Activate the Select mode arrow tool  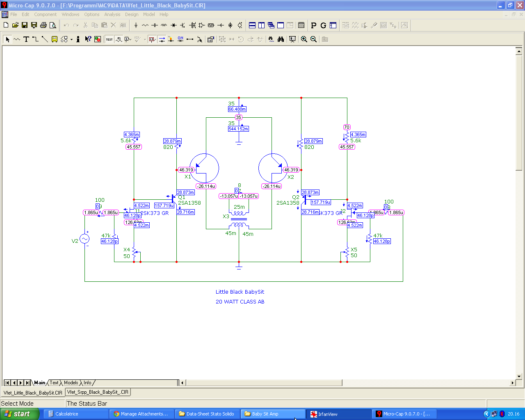[7, 39]
